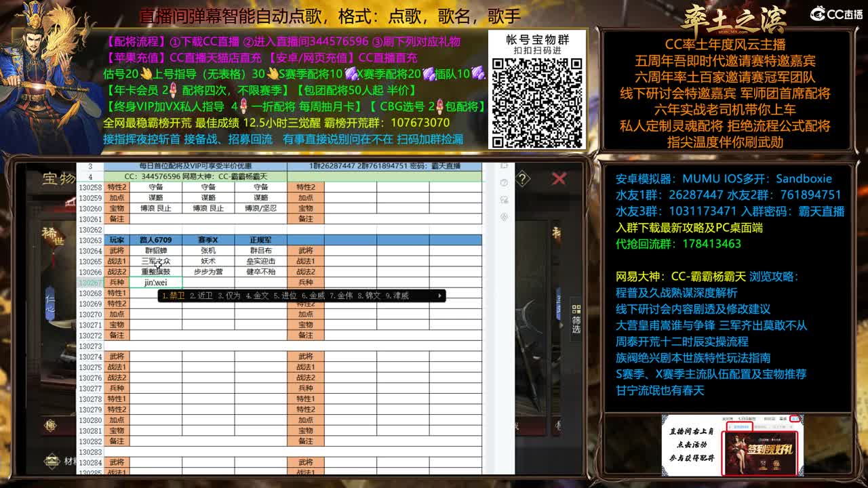Select the cell 步步为营
This screenshot has height=488, width=868.
coord(208,272)
